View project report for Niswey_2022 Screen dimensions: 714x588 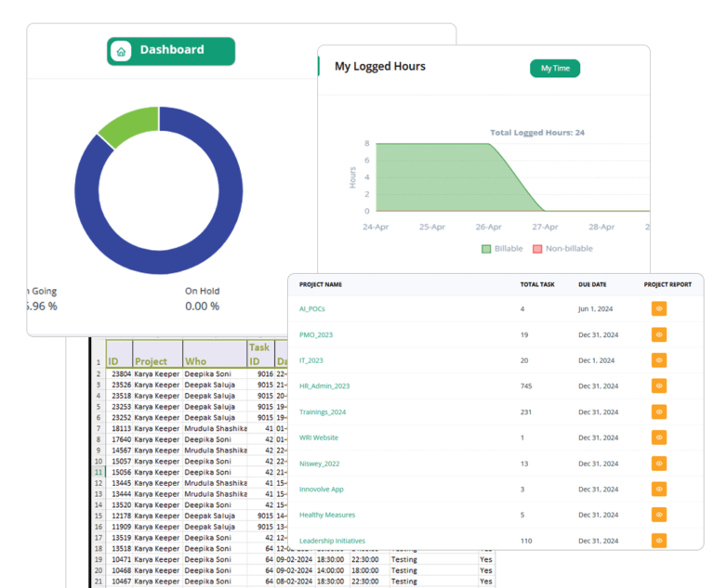658,463
